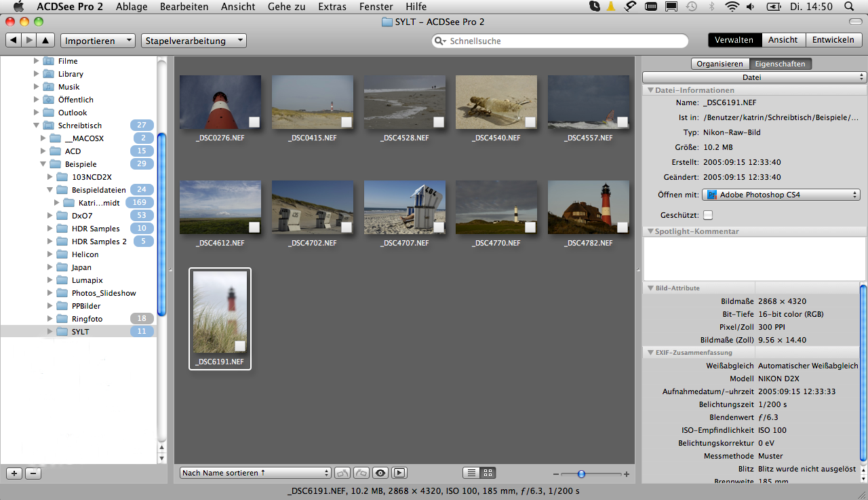Collapse the Beispieldateien folder
Image resolution: width=868 pixels, height=500 pixels.
click(50, 190)
